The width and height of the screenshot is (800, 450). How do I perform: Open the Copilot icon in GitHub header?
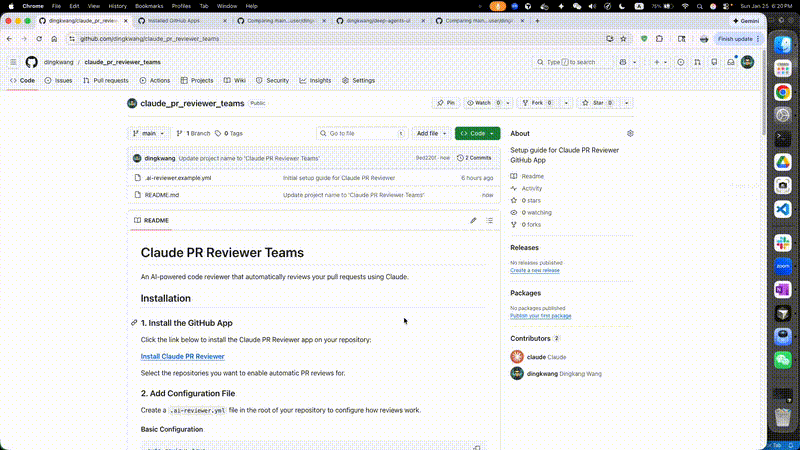coord(623,62)
